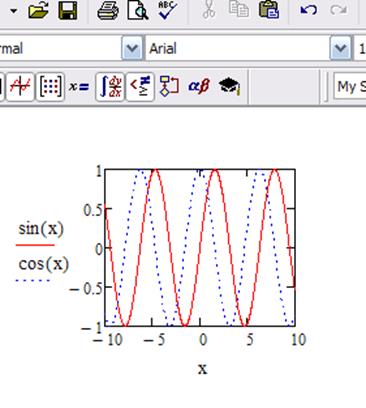Save the worksheet with the floppy disk icon
The height and width of the screenshot is (408, 366).
(x=68, y=10)
